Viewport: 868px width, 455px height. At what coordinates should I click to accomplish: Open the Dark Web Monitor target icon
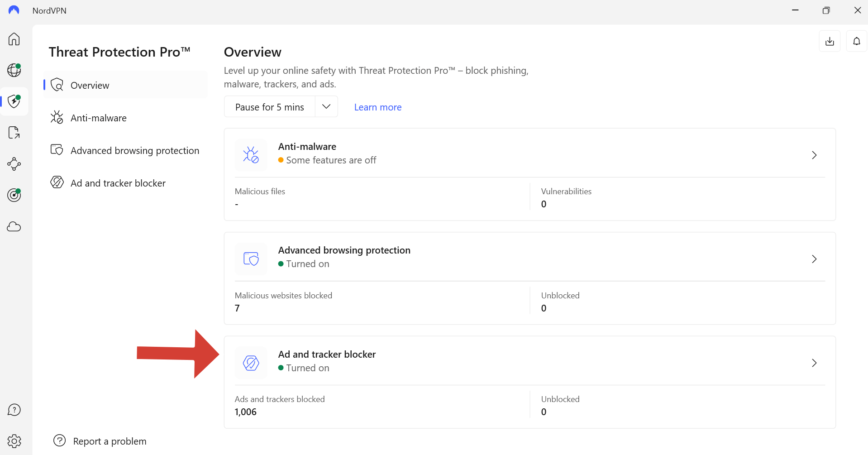point(14,195)
